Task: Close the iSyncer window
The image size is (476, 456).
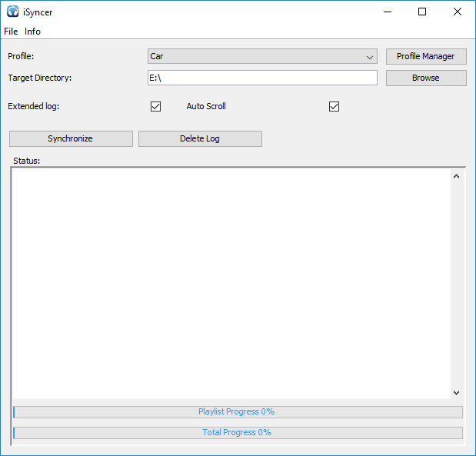Action: 458,12
